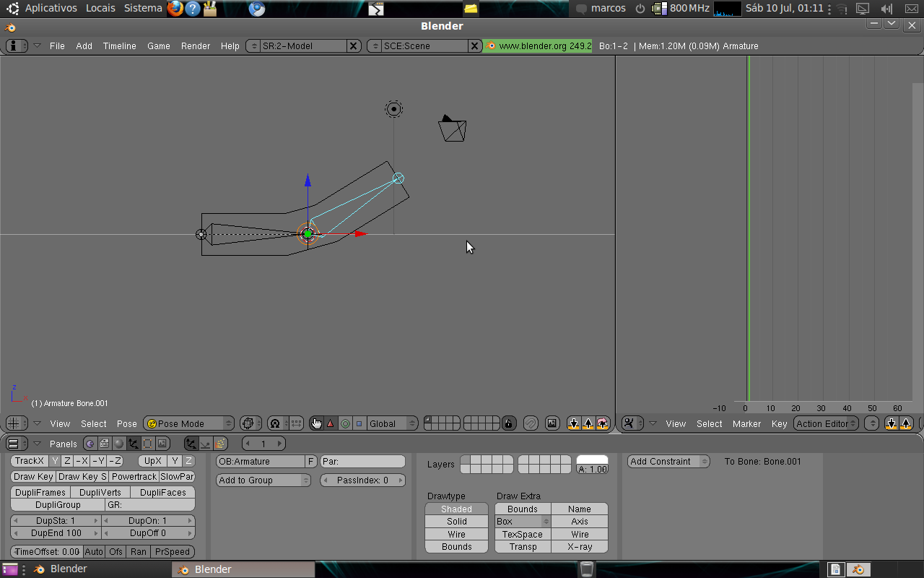Click the padlock icon in the 3D View header
924x578 pixels.
510,423
